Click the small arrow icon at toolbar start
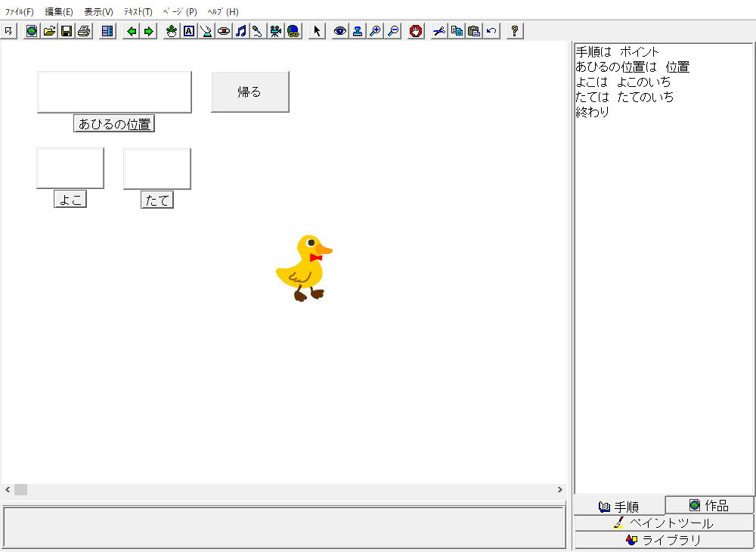The height and width of the screenshot is (552, 756). 8,31
